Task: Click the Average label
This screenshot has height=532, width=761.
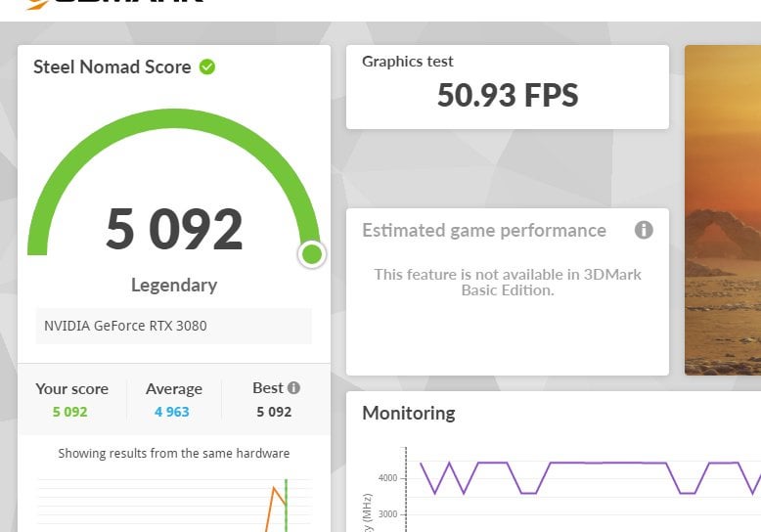Action: [x=174, y=389]
